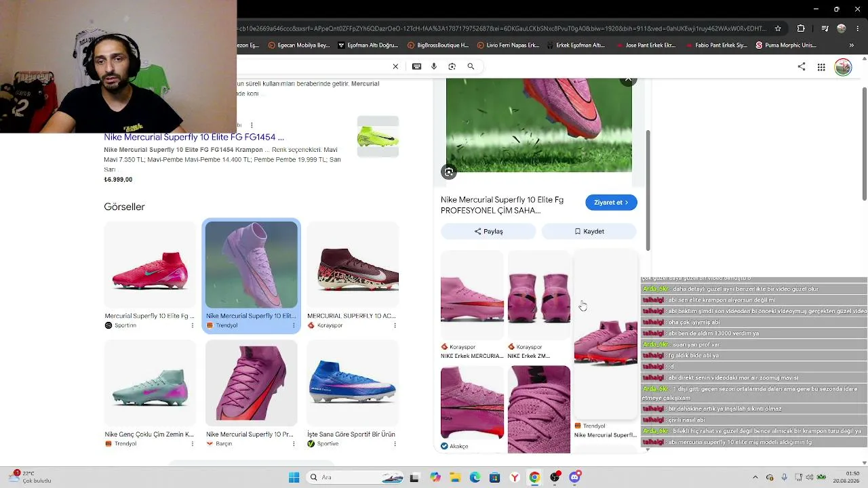Screen dimensions: 868x488
Task: Open options for the Sportinn image result
Action: point(192,325)
